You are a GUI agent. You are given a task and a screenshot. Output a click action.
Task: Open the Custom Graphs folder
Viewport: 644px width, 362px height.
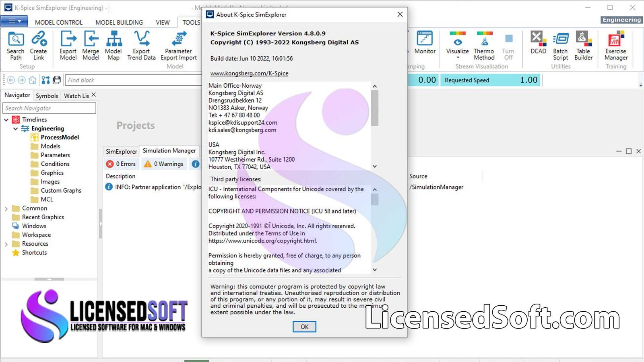(x=61, y=191)
